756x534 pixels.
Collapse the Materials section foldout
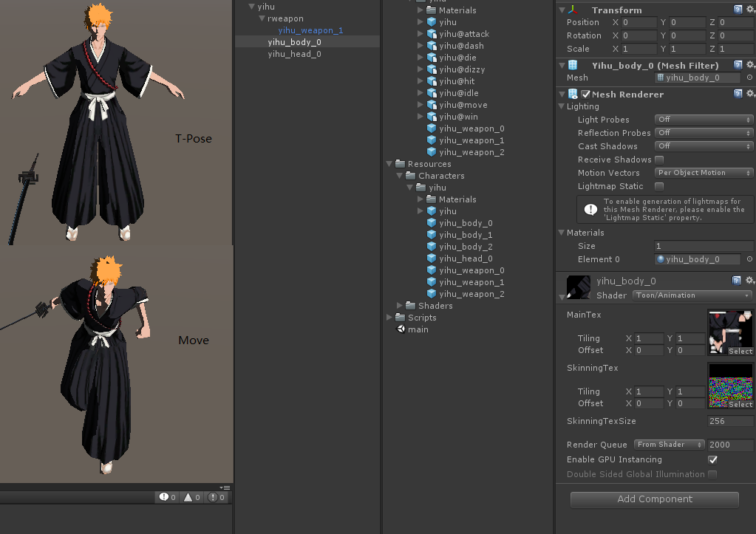pos(561,233)
